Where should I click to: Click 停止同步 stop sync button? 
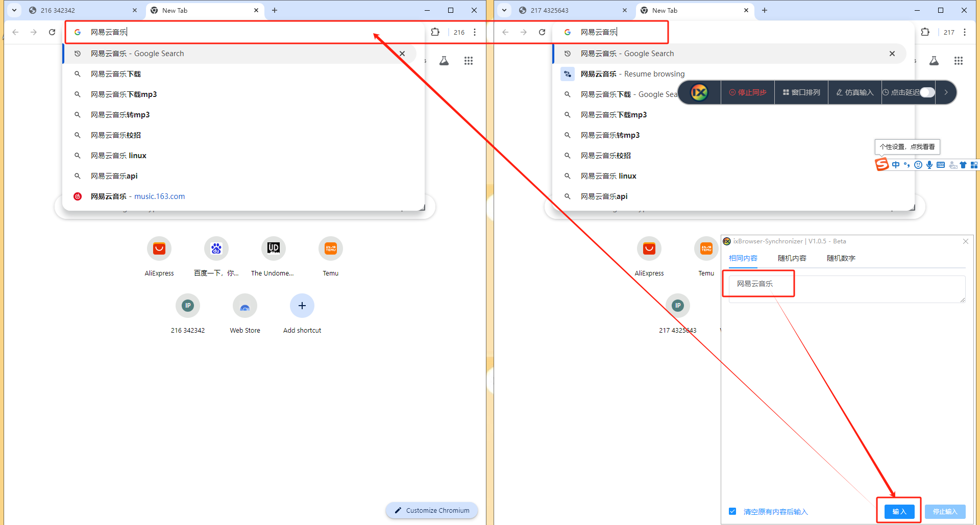coord(748,92)
